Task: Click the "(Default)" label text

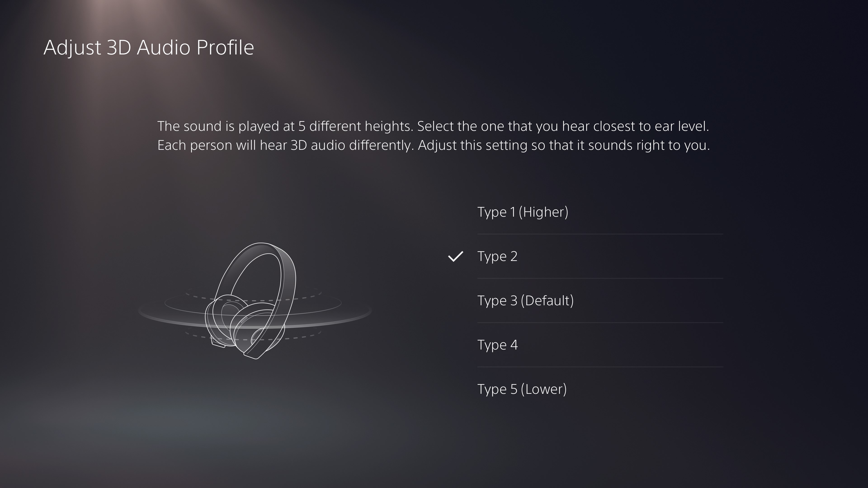Action: pyautogui.click(x=547, y=300)
